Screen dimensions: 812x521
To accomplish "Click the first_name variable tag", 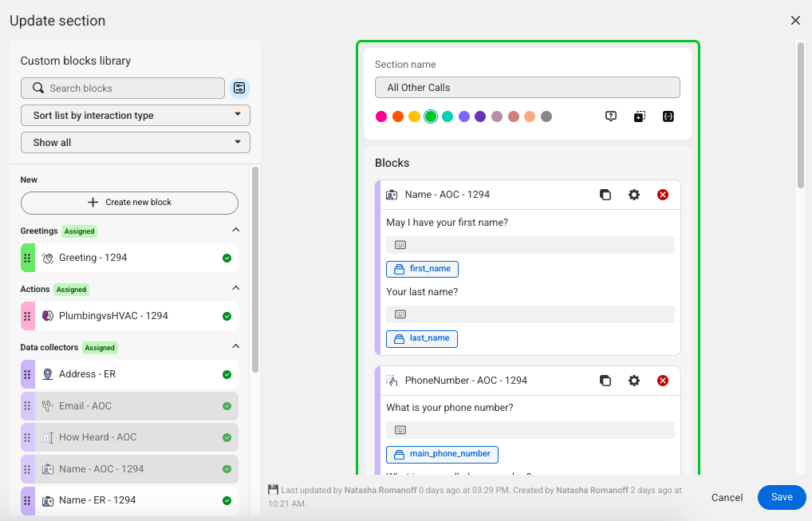I will (x=422, y=269).
